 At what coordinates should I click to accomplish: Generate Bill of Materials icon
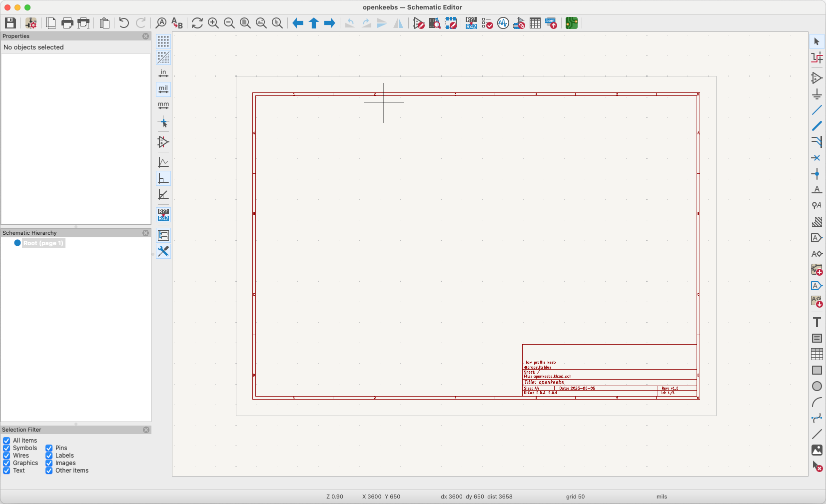click(x=551, y=23)
